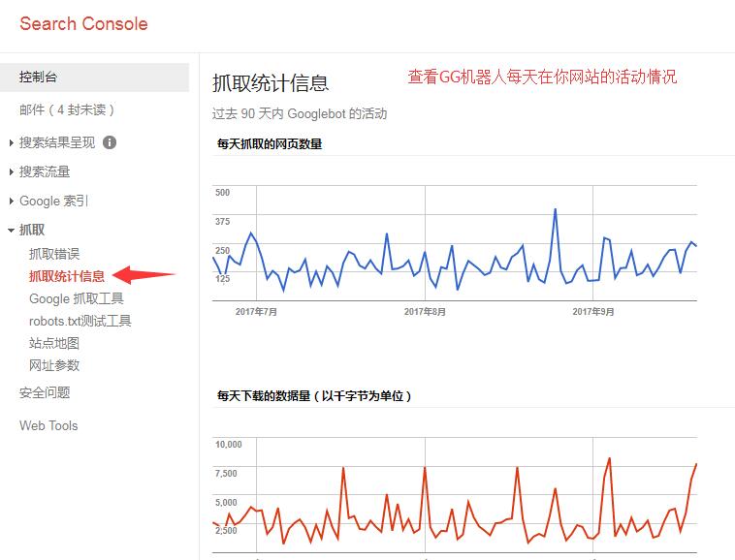Click the 375 axis value

(222, 222)
